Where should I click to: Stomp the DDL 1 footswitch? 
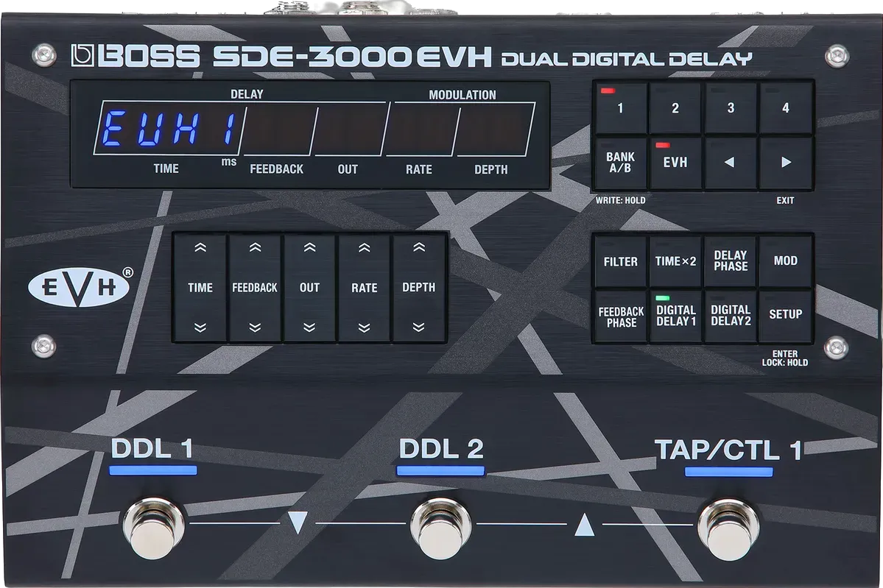155,528
